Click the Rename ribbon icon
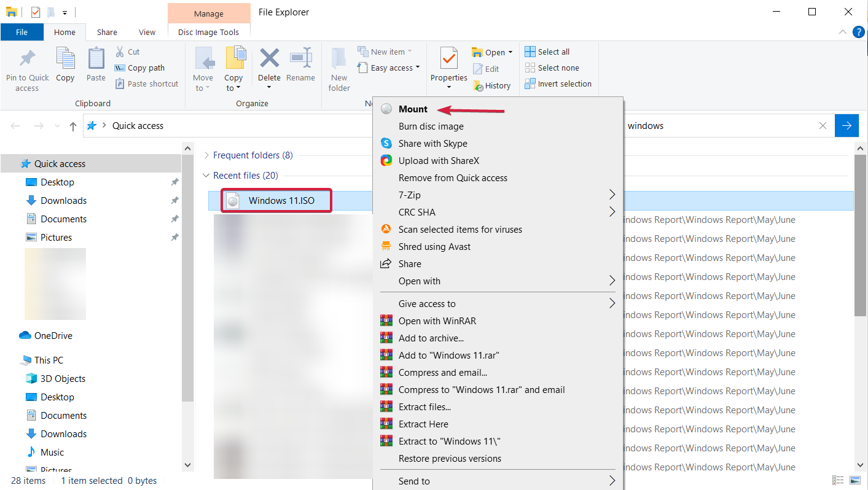This screenshot has height=490, width=868. tap(300, 59)
